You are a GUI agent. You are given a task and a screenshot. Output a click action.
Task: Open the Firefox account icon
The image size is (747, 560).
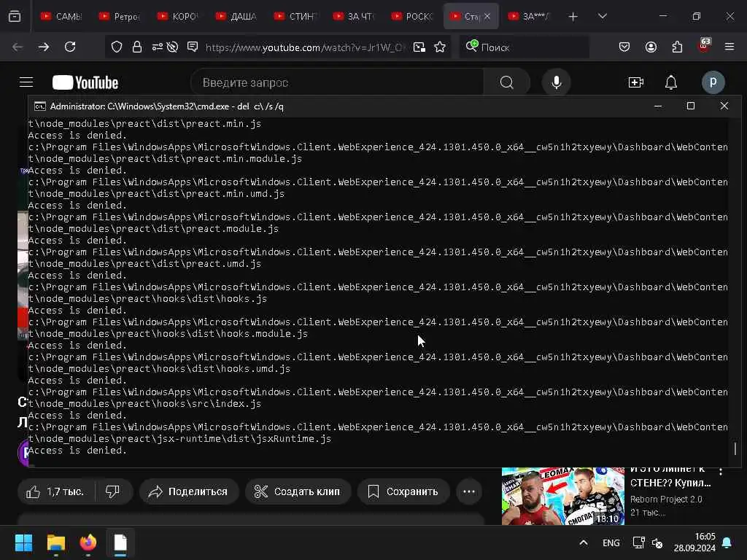[x=651, y=47]
